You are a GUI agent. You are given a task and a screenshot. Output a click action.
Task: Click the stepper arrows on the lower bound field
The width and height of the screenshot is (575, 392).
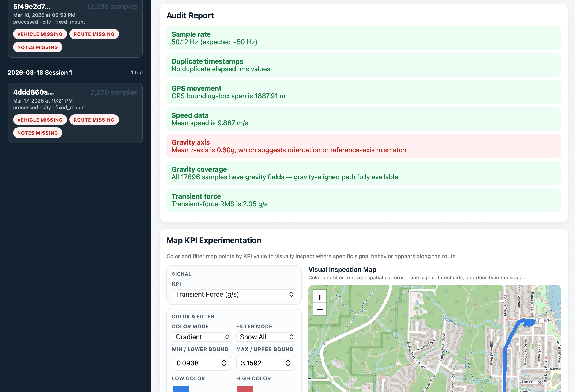point(224,363)
